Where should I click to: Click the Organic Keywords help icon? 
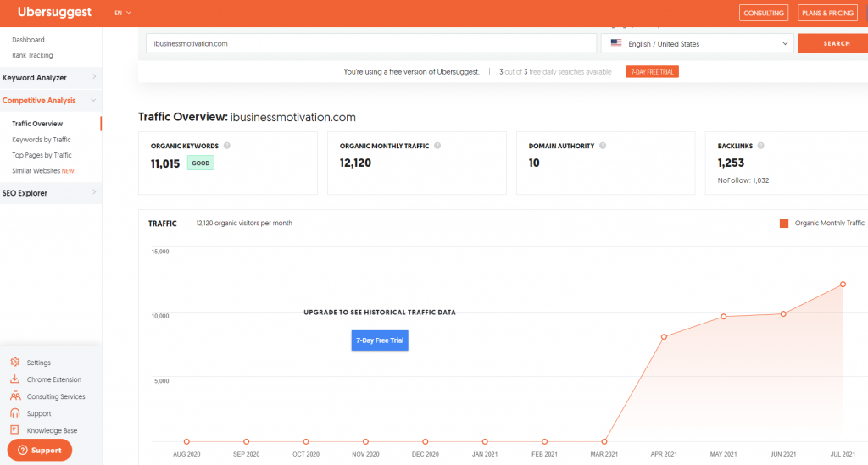point(227,146)
